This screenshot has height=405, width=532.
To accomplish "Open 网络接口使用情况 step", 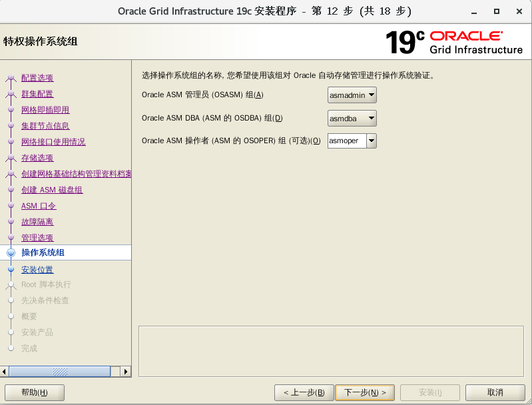I will (x=53, y=142).
